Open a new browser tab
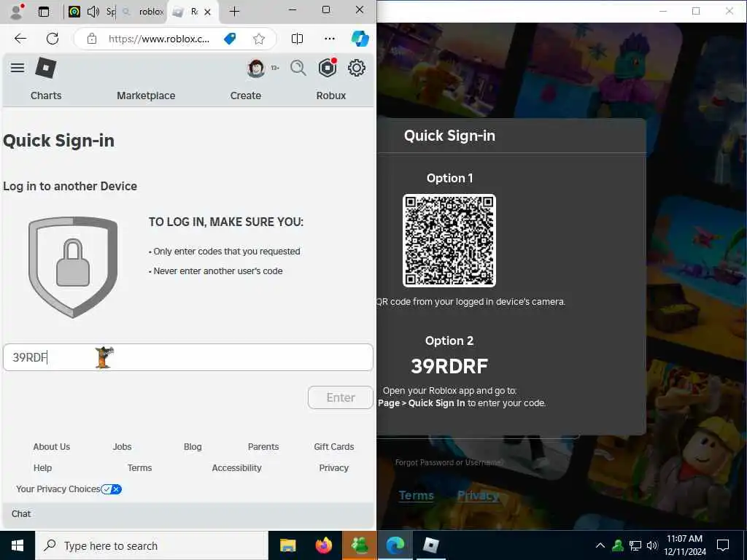The width and height of the screenshot is (747, 560). (x=234, y=12)
